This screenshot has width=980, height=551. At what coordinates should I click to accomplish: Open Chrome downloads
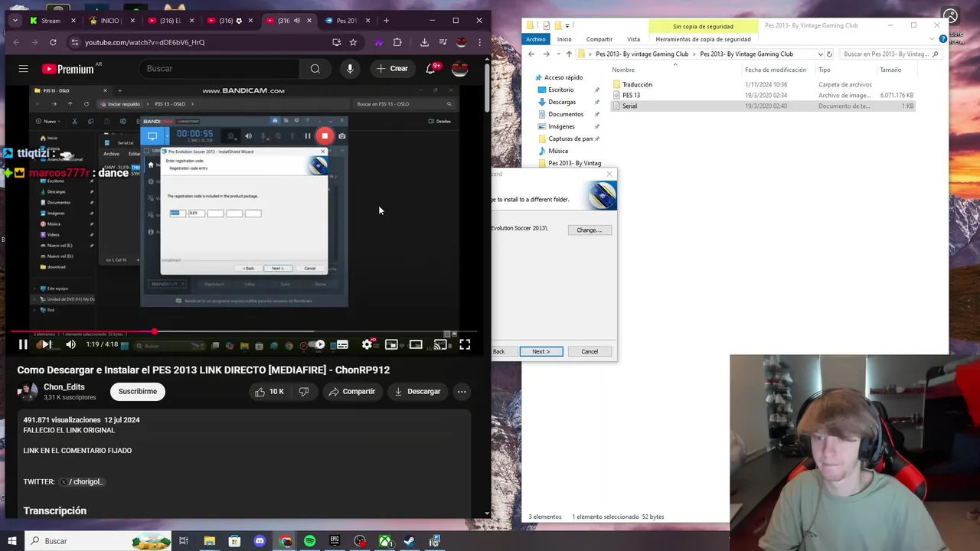tap(424, 42)
